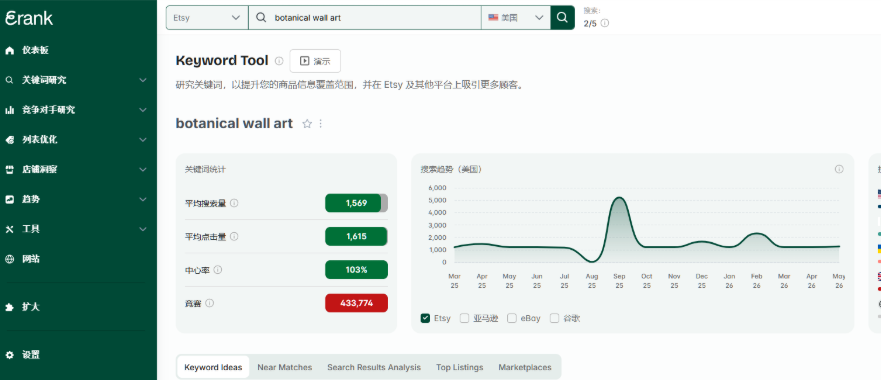
Task: Click info icon beside 竞赛
Action: coord(210,303)
